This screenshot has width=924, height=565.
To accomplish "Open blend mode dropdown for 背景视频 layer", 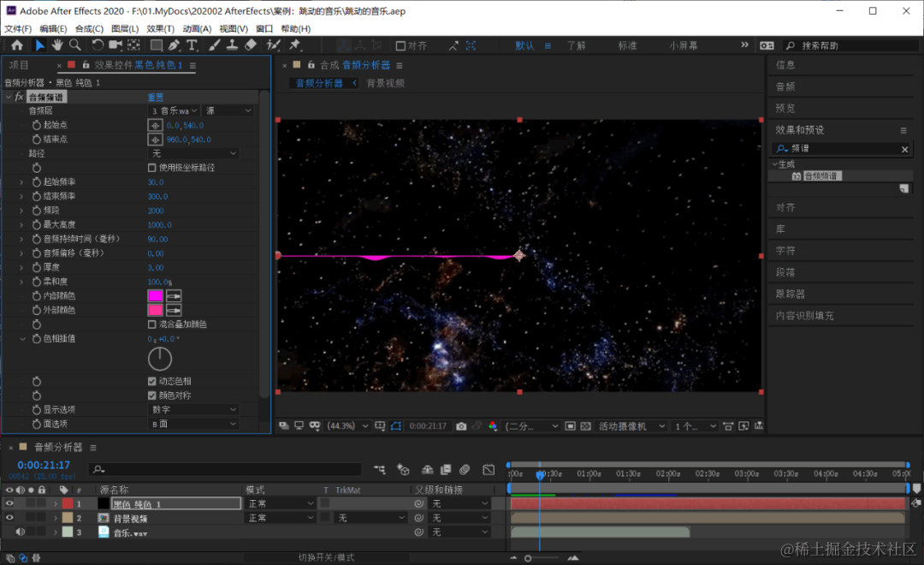I will (x=281, y=517).
